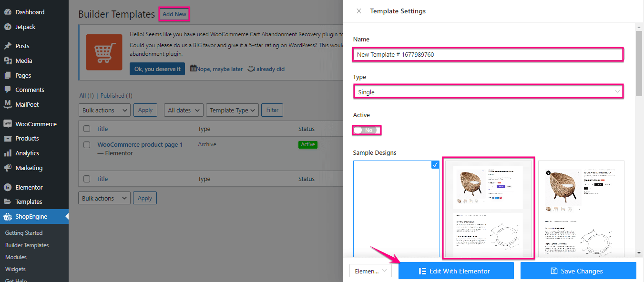Click the Analytics bar chart icon
The height and width of the screenshot is (282, 644).
[x=8, y=153]
